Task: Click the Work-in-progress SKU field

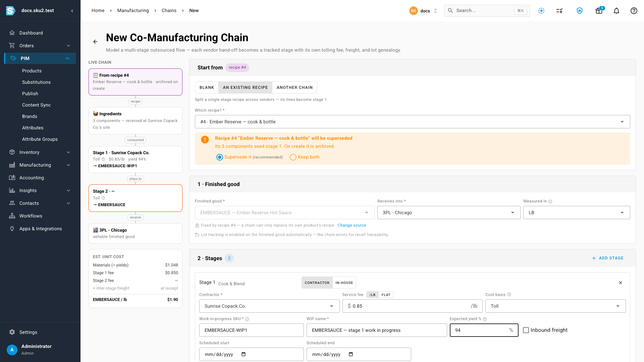Action: (251, 330)
